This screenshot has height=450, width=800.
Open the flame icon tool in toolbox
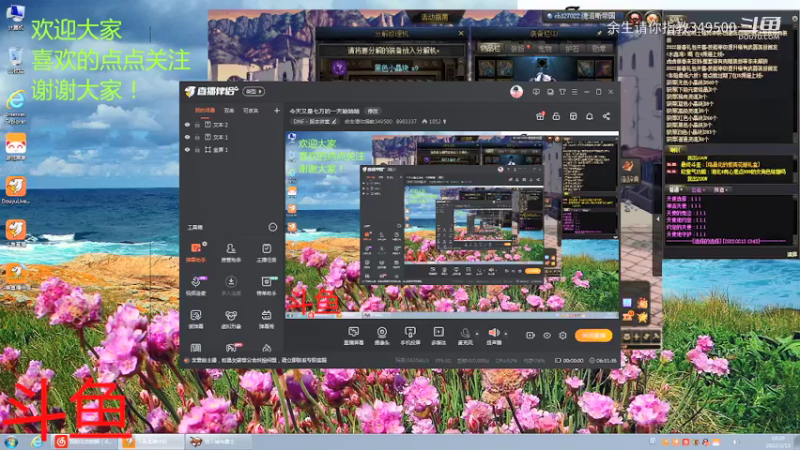(x=266, y=348)
